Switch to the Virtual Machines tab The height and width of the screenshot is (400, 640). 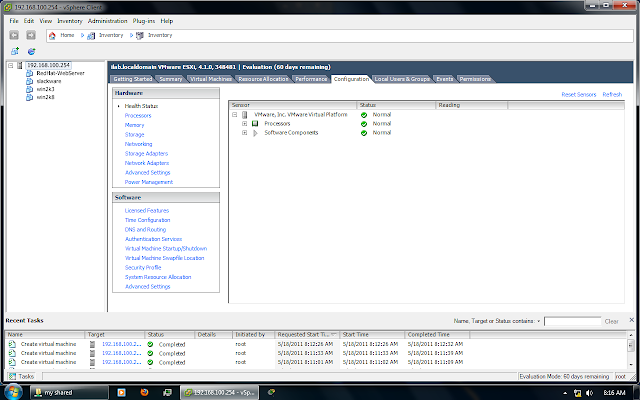(x=211, y=79)
